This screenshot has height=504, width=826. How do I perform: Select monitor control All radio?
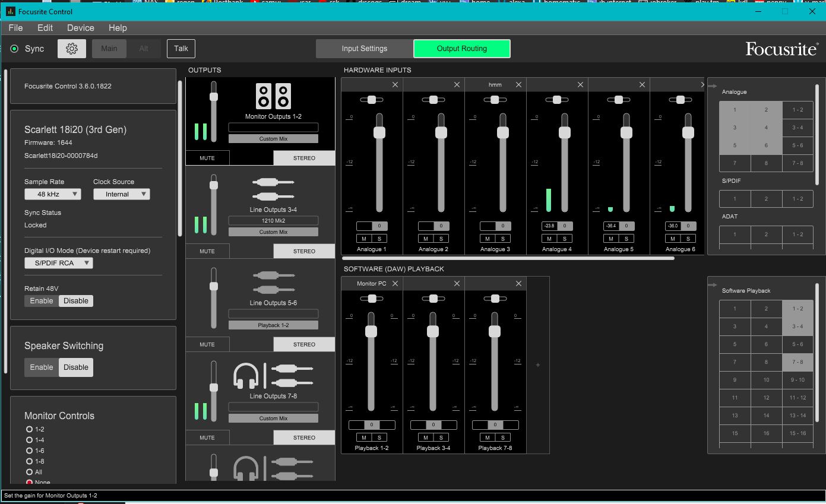pos(29,472)
